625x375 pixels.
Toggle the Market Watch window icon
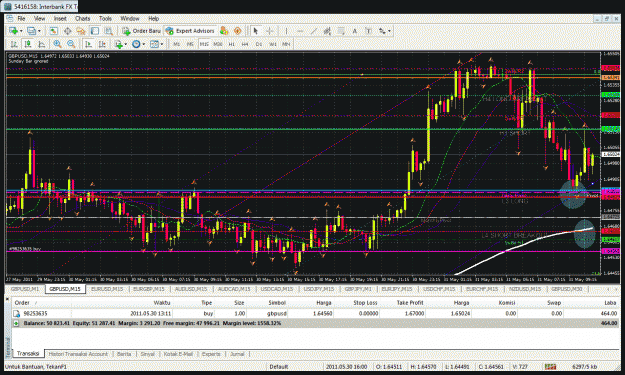(53, 31)
